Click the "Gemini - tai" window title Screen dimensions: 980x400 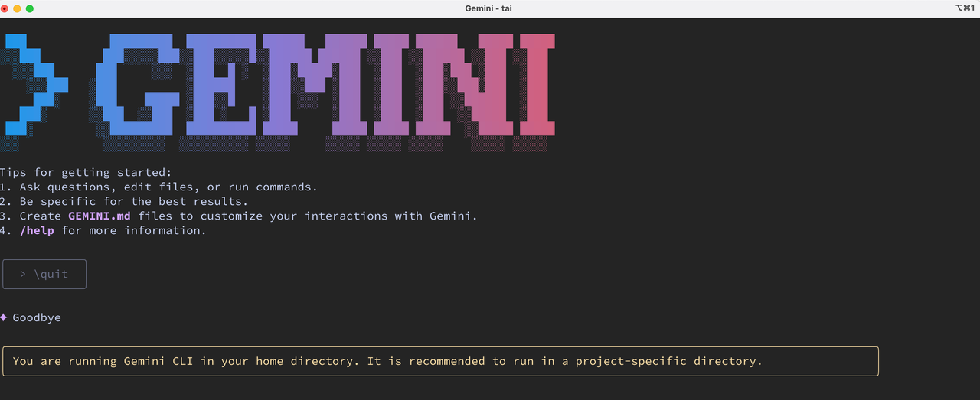pos(488,8)
